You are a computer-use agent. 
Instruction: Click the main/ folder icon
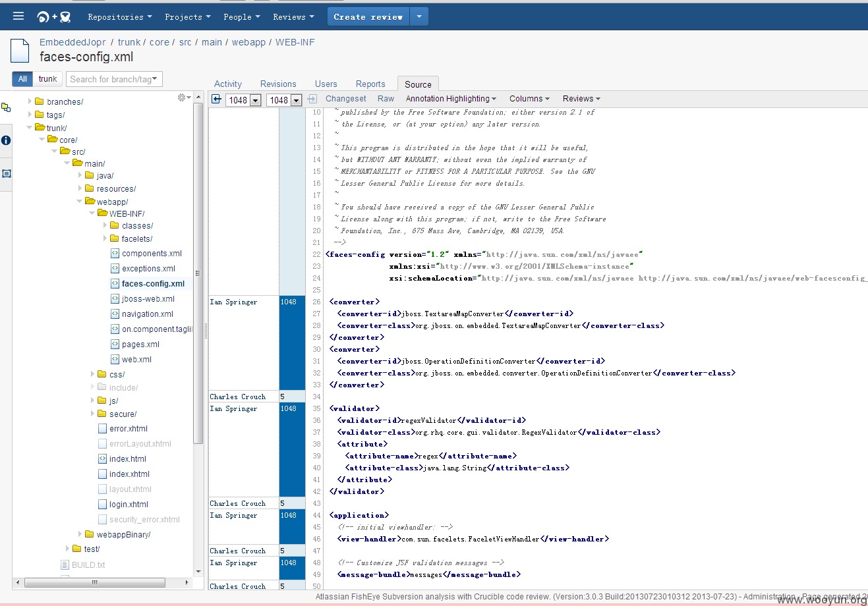point(78,163)
